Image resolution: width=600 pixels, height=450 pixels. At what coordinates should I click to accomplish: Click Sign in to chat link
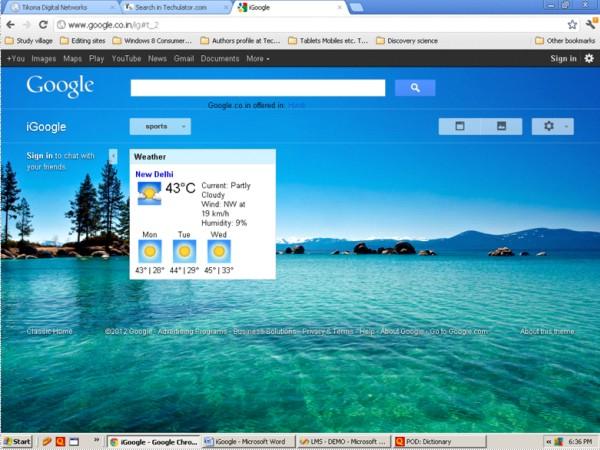tap(39, 156)
